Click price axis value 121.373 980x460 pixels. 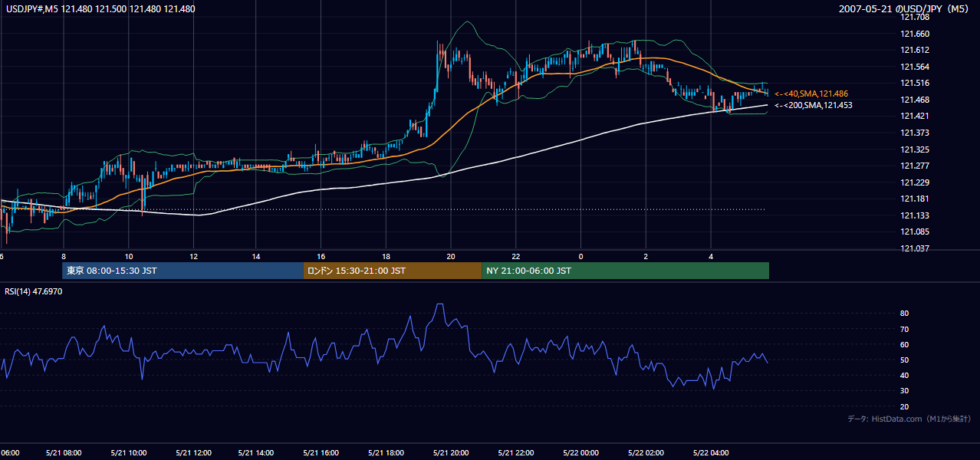point(916,133)
